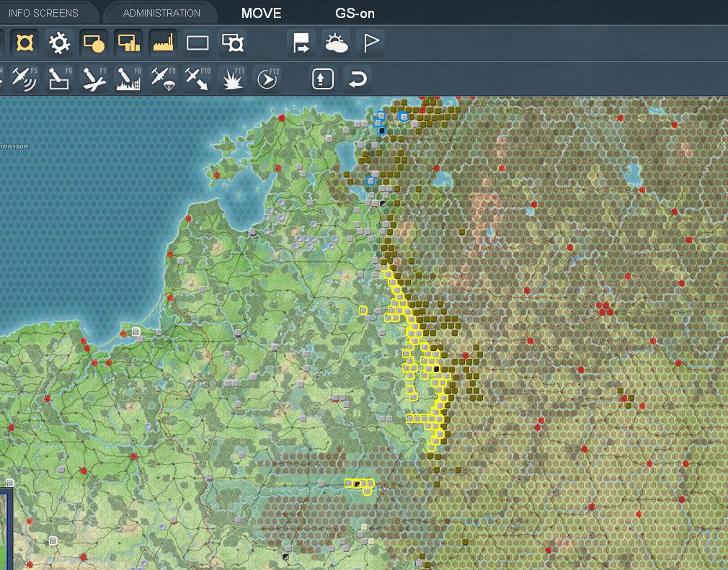Select the F11 explosion attack mode
The height and width of the screenshot is (570, 728).
click(x=232, y=79)
